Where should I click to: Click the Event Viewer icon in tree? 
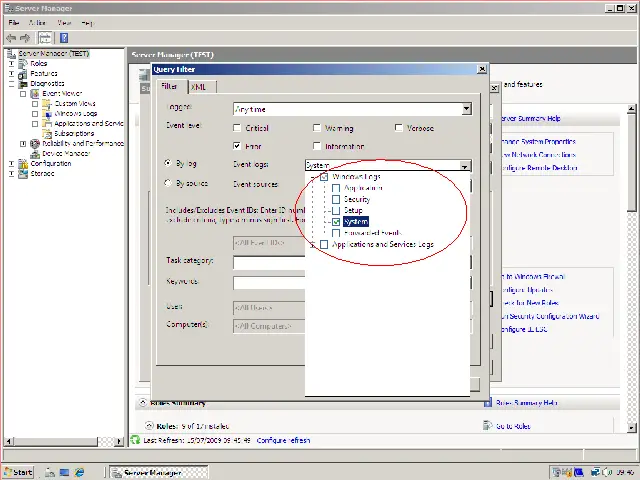click(35, 93)
